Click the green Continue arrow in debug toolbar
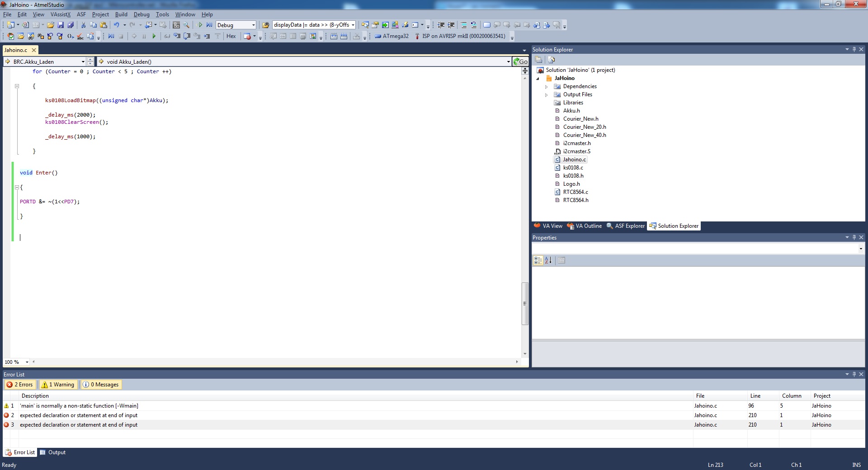Screen dimensions: 868x470 [154, 37]
